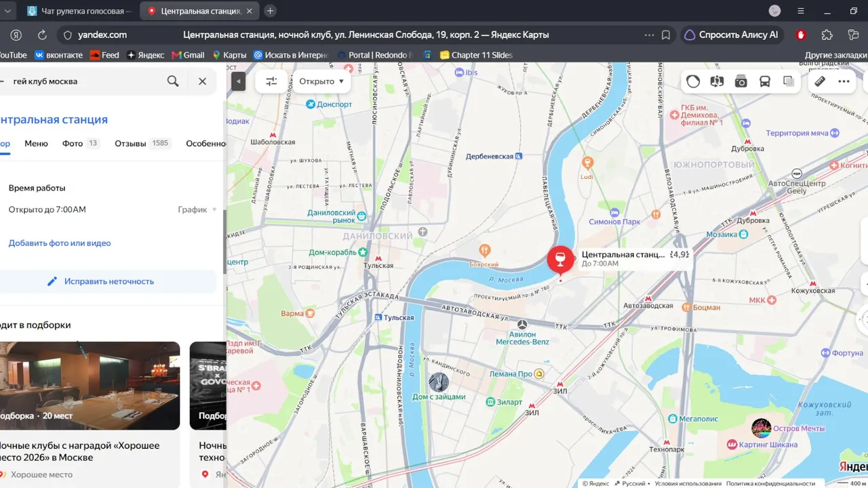The height and width of the screenshot is (488, 868).
Task: Toggle the traffic layer circle icon
Action: coord(693,81)
